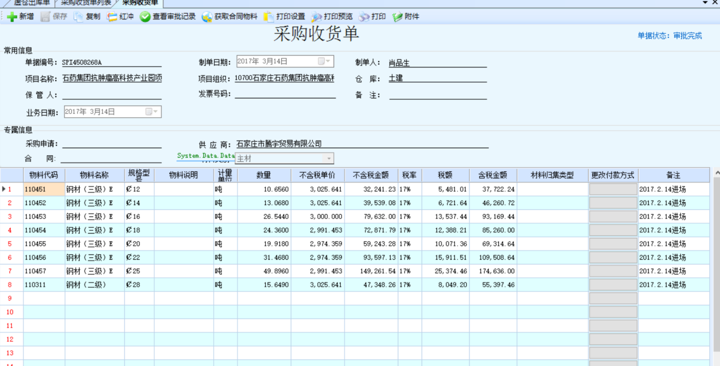Click the 保存 save toolbar button

tap(54, 17)
